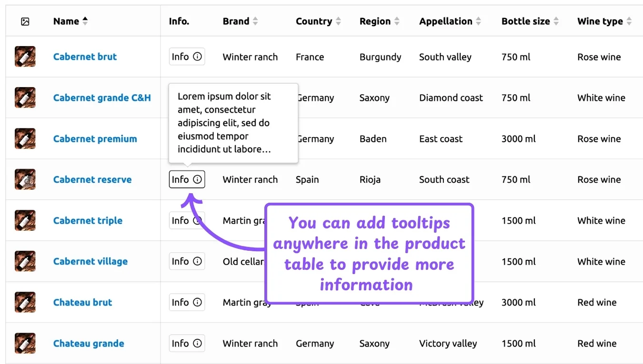Click Info button in Cabernet brut row
643x364 pixels.
pyautogui.click(x=187, y=57)
